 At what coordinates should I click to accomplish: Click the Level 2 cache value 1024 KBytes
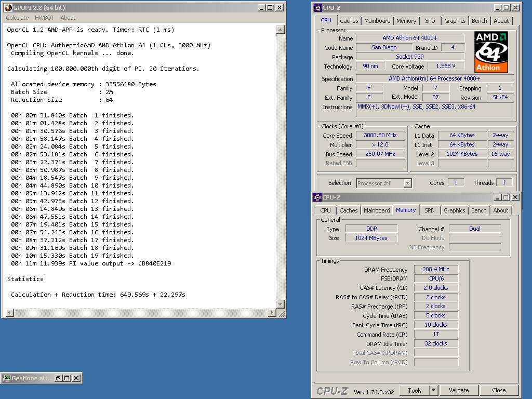pos(462,154)
